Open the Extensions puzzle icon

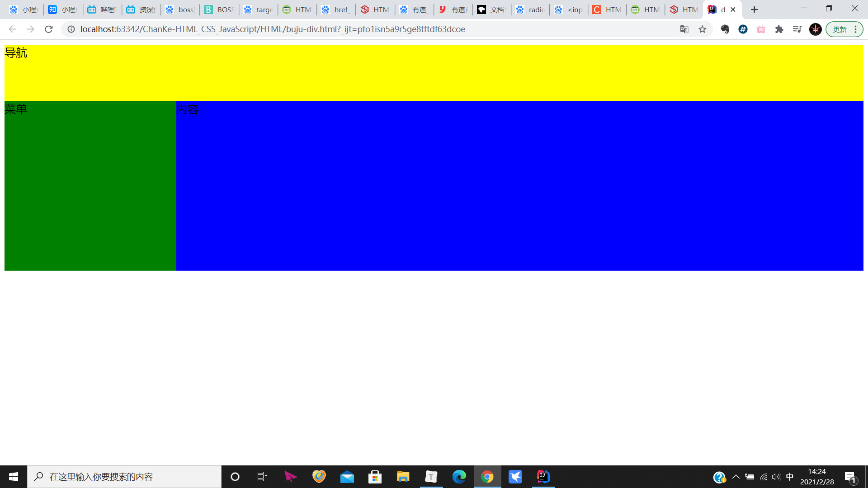tap(779, 29)
